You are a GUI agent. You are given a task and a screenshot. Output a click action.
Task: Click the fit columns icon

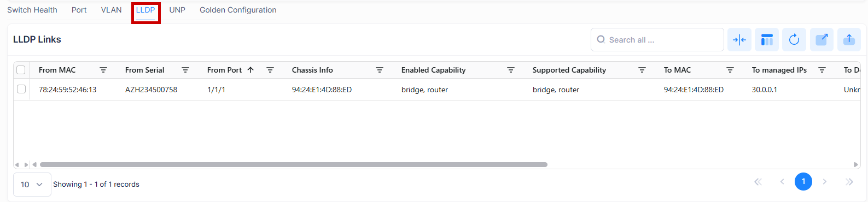point(739,39)
